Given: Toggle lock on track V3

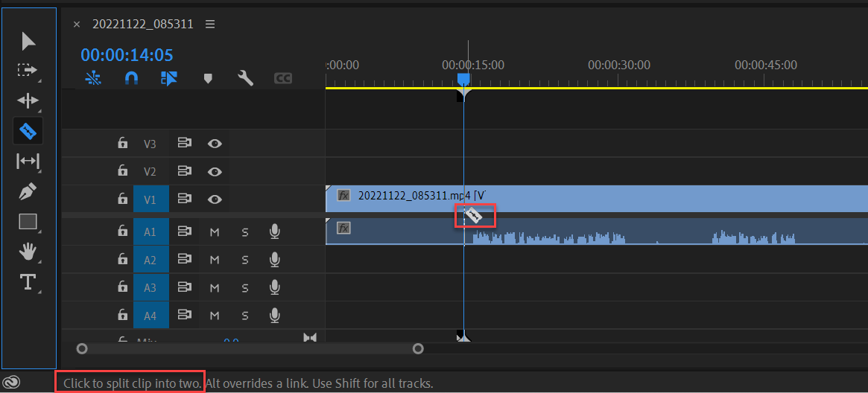Looking at the screenshot, I should 122,144.
